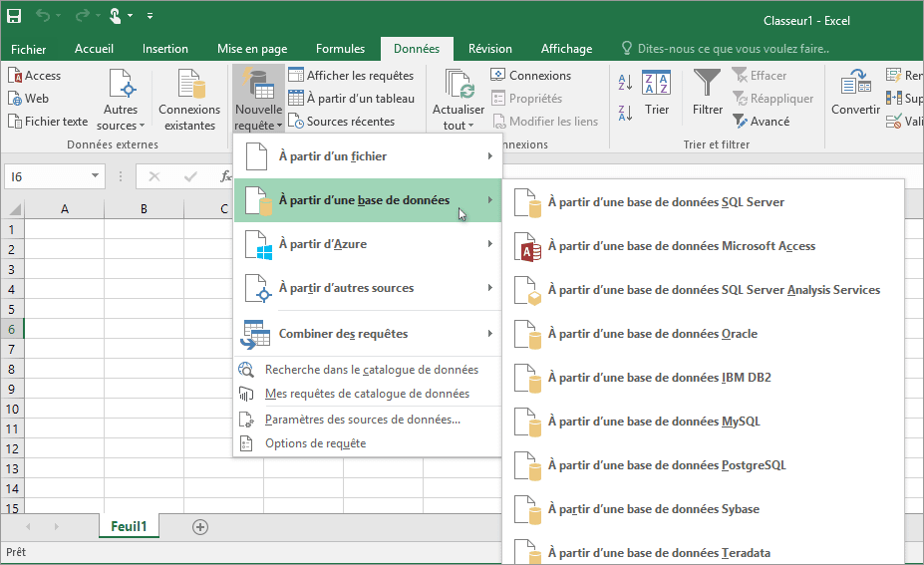Click À partir d'un tableau
Viewport: 924px width, 565px height.
point(351,99)
